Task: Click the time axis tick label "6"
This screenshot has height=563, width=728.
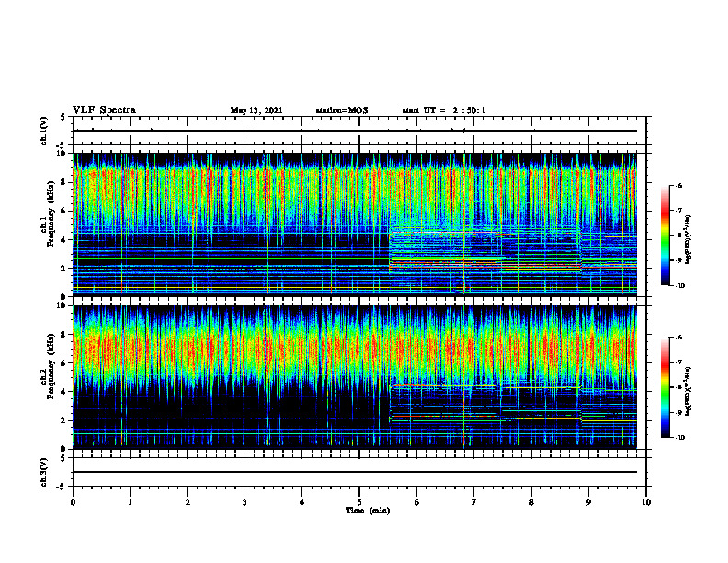Action: [x=417, y=502]
